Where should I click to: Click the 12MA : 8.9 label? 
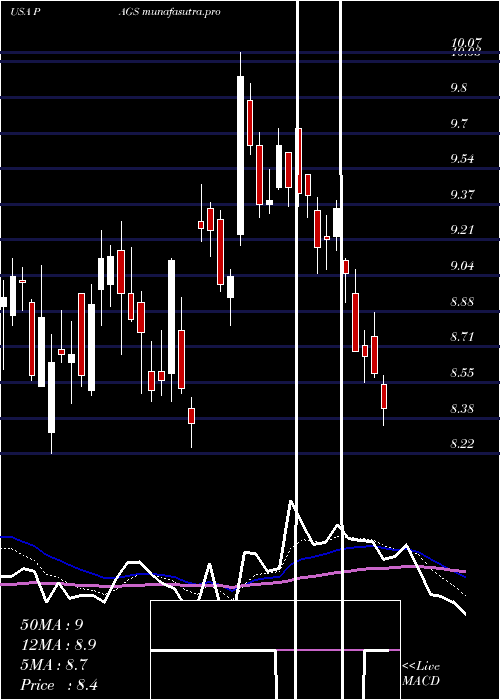click(x=58, y=645)
